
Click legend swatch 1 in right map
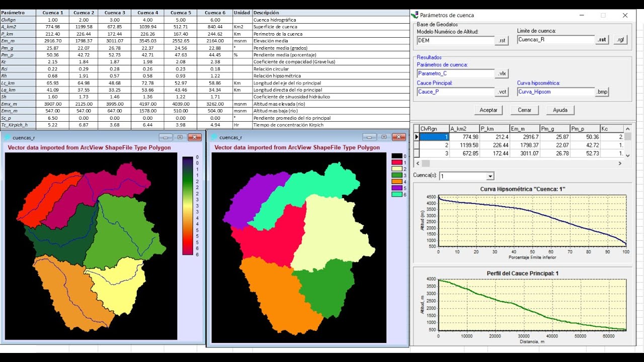click(396, 162)
